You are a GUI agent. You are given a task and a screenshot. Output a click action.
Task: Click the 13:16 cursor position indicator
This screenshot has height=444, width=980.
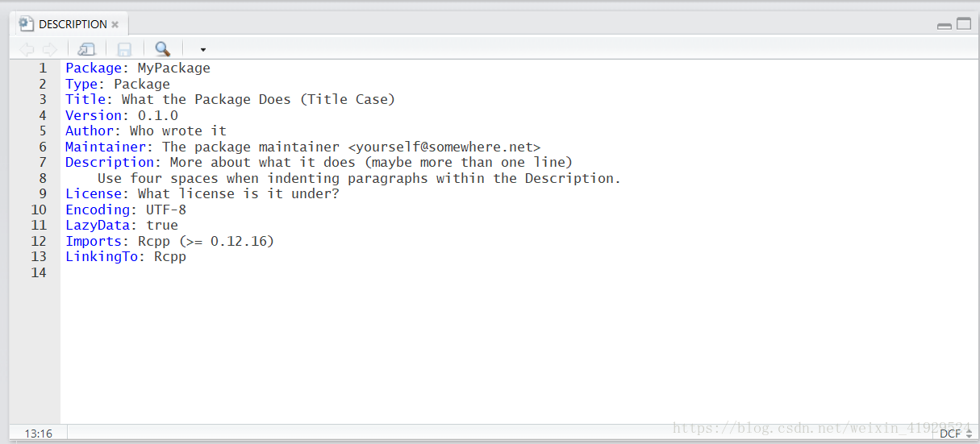(38, 434)
